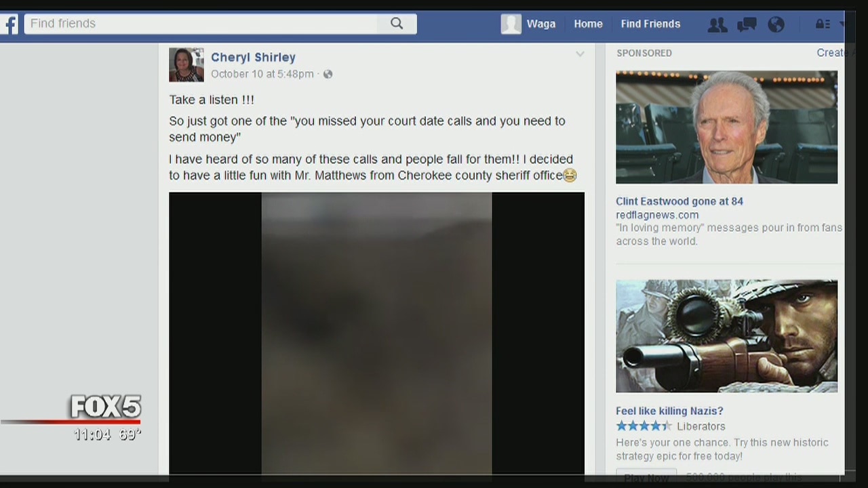The height and width of the screenshot is (488, 868).
Task: Open the Clint Eastwood sponsored image
Action: pyautogui.click(x=726, y=127)
